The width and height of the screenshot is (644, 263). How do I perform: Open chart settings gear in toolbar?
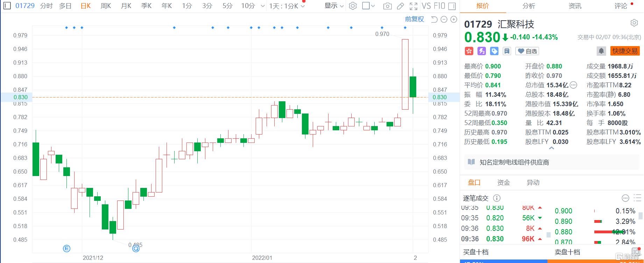[x=353, y=6]
